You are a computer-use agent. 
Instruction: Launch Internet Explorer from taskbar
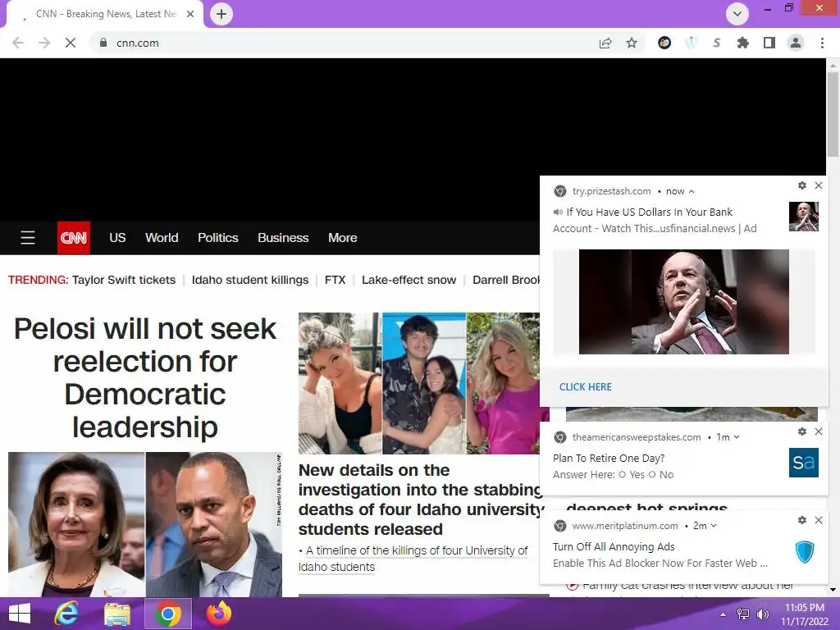point(66,614)
